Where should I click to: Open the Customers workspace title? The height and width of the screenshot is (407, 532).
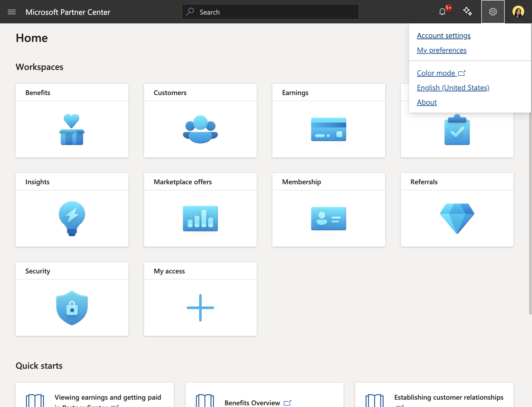170,93
